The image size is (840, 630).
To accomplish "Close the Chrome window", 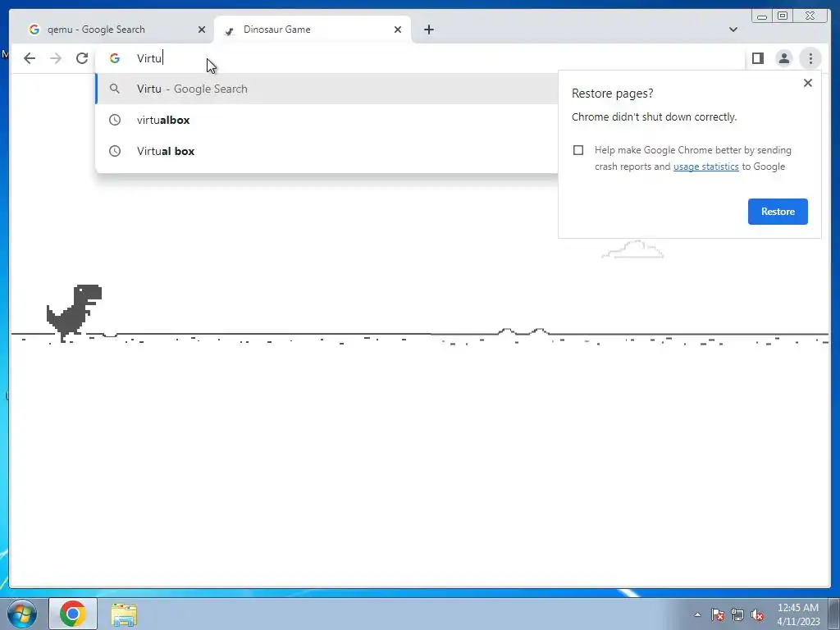I will click(810, 16).
